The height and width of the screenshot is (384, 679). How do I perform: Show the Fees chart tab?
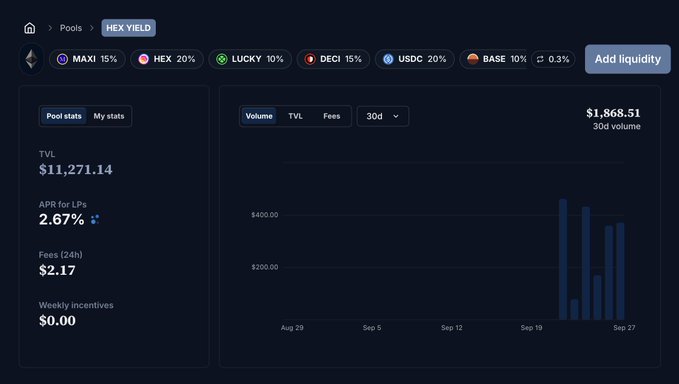click(331, 116)
